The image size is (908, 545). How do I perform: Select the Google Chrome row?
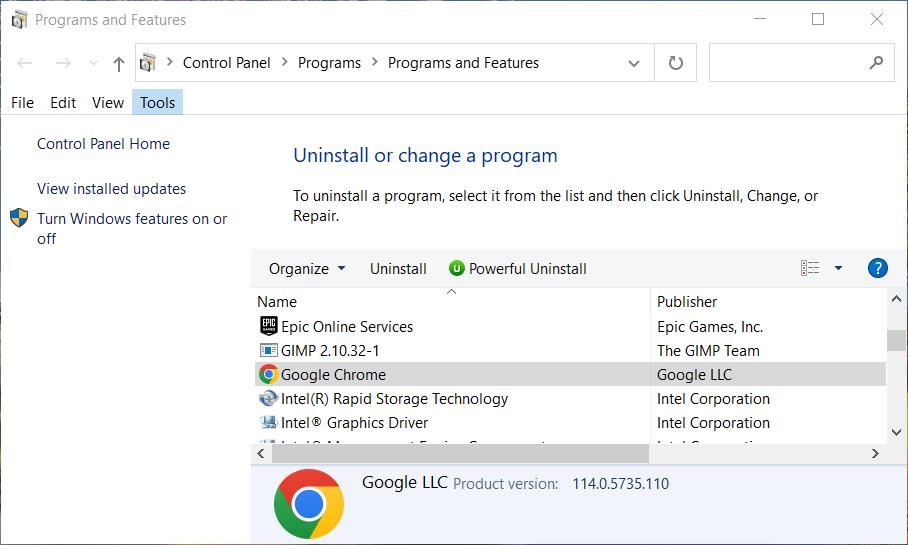(x=570, y=375)
